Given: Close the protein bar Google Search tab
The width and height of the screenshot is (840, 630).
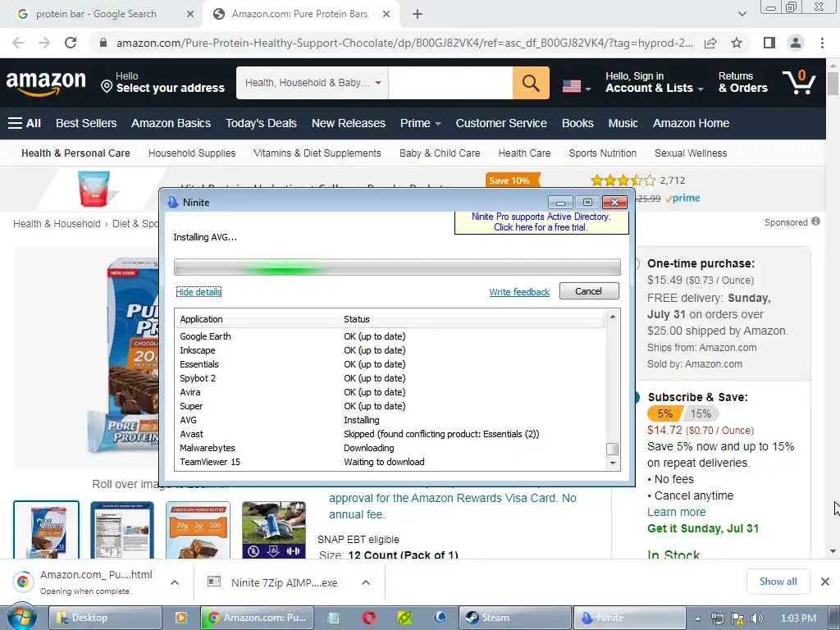Looking at the screenshot, I should pos(190,15).
